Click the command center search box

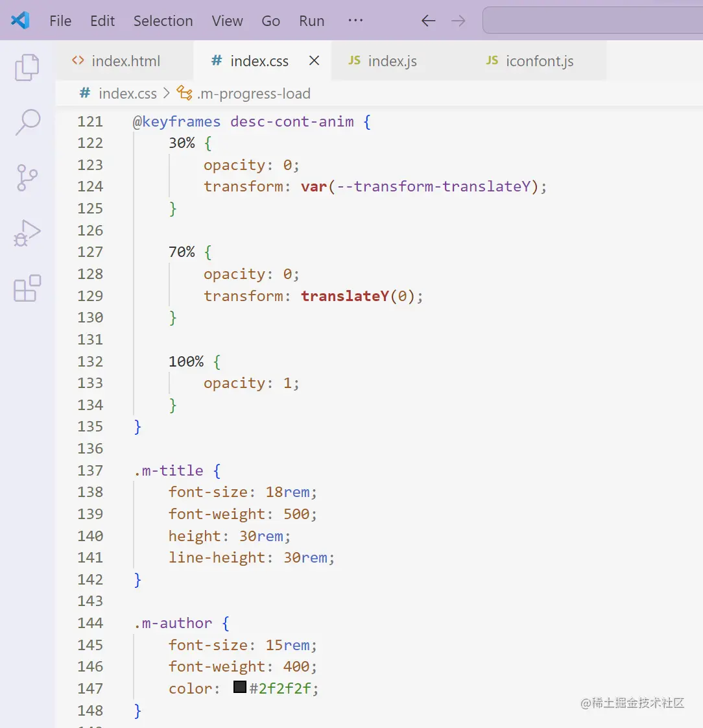click(x=593, y=20)
